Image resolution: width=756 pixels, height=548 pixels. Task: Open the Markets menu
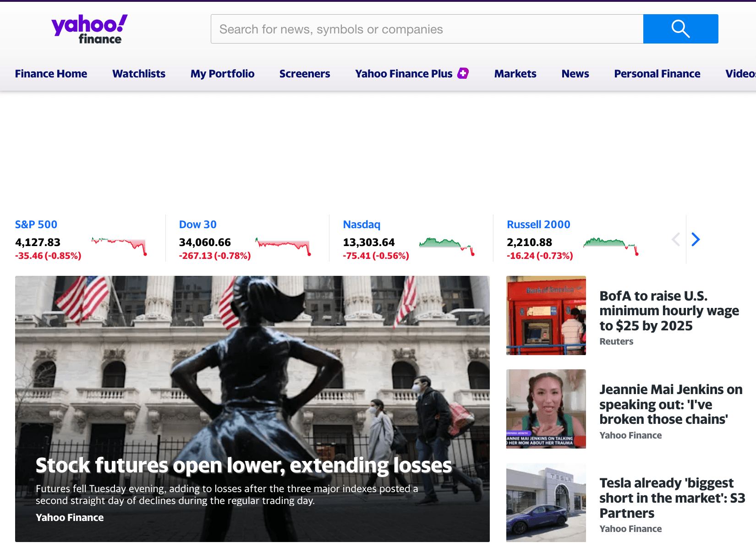[515, 74]
